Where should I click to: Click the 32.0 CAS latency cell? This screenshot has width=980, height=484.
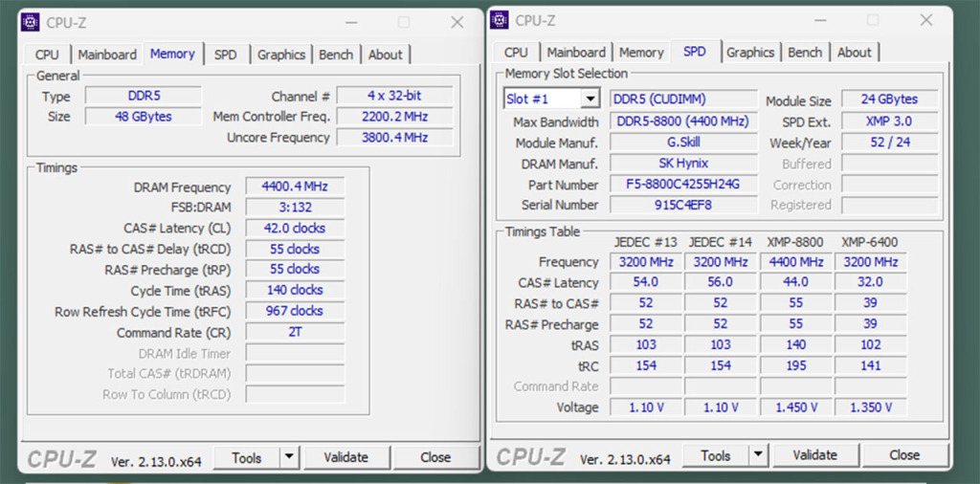(871, 282)
